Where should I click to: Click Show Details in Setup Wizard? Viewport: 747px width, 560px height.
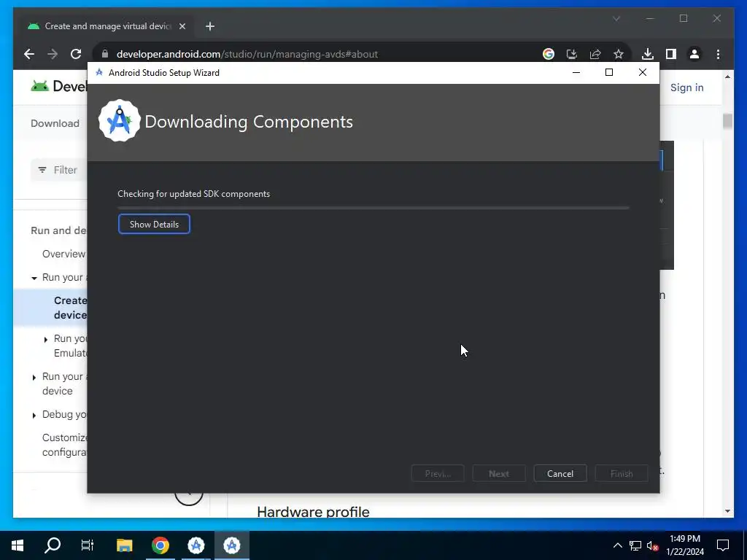click(154, 225)
